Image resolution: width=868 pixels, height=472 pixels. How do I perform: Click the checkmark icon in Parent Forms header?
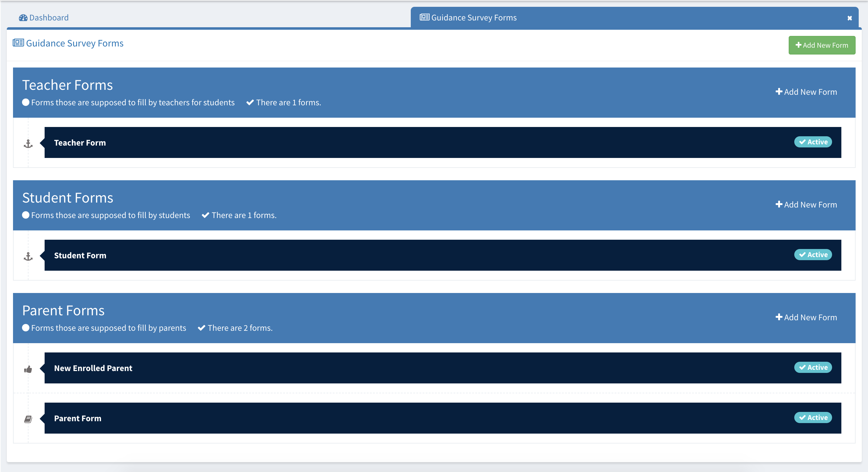pyautogui.click(x=201, y=328)
